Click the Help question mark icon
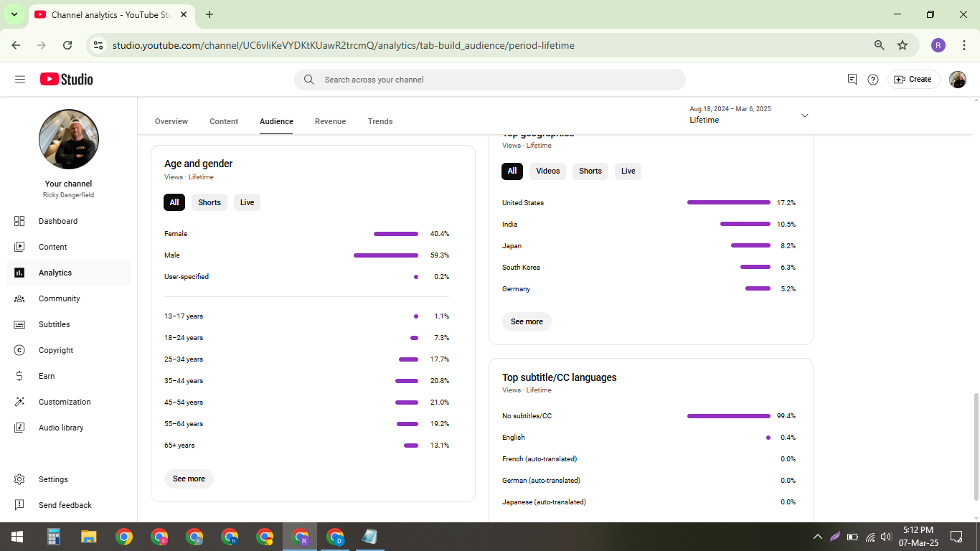Image resolution: width=980 pixels, height=551 pixels. click(x=873, y=80)
